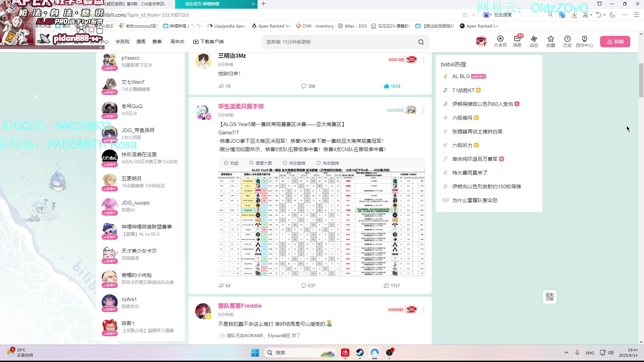Open the 消息 messages icon with badge
The height and width of the screenshot is (362, 644).
[517, 42]
